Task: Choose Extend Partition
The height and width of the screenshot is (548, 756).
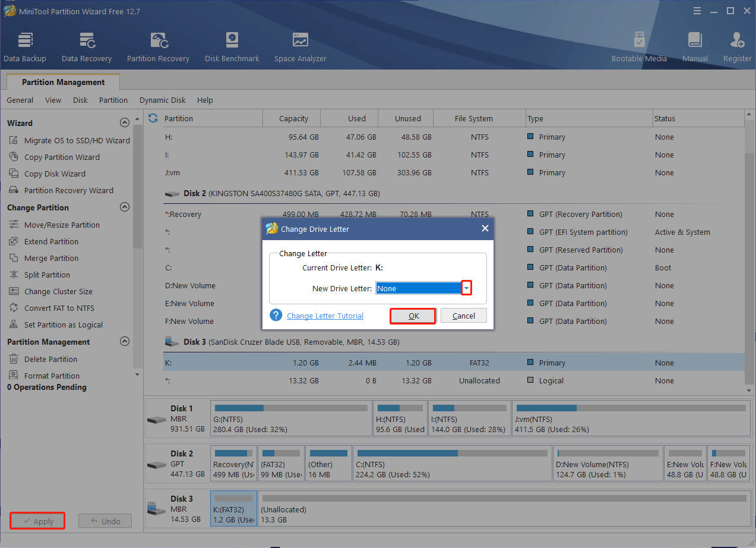Action: click(x=44, y=242)
